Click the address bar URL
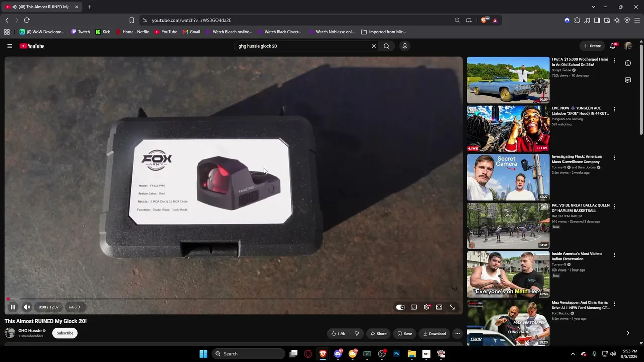Screen dimensions: 644x362 pyautogui.click(x=192, y=20)
